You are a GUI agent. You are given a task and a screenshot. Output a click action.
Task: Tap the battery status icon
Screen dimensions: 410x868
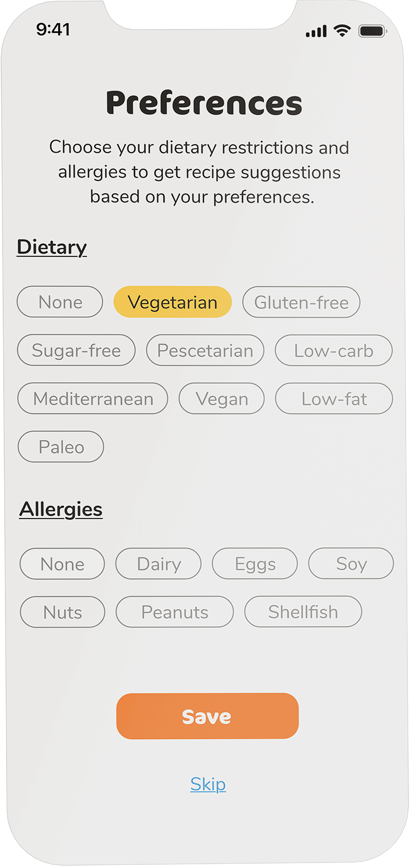tap(372, 31)
